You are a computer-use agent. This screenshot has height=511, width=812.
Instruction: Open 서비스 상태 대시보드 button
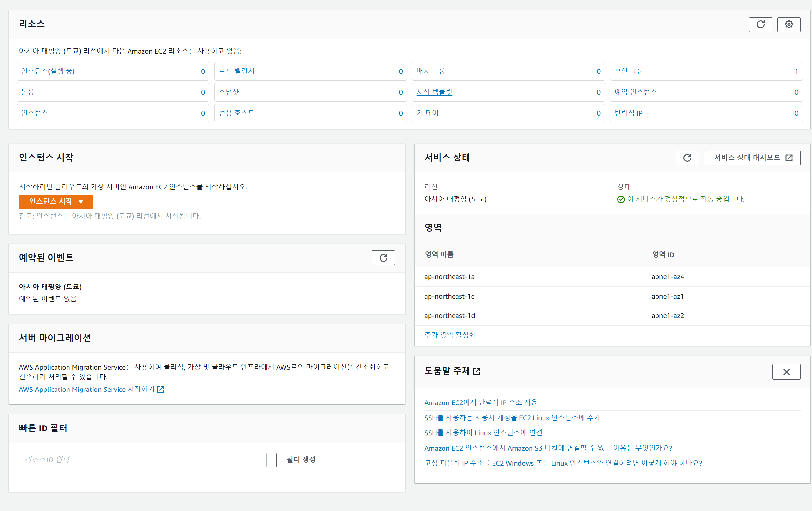[752, 158]
